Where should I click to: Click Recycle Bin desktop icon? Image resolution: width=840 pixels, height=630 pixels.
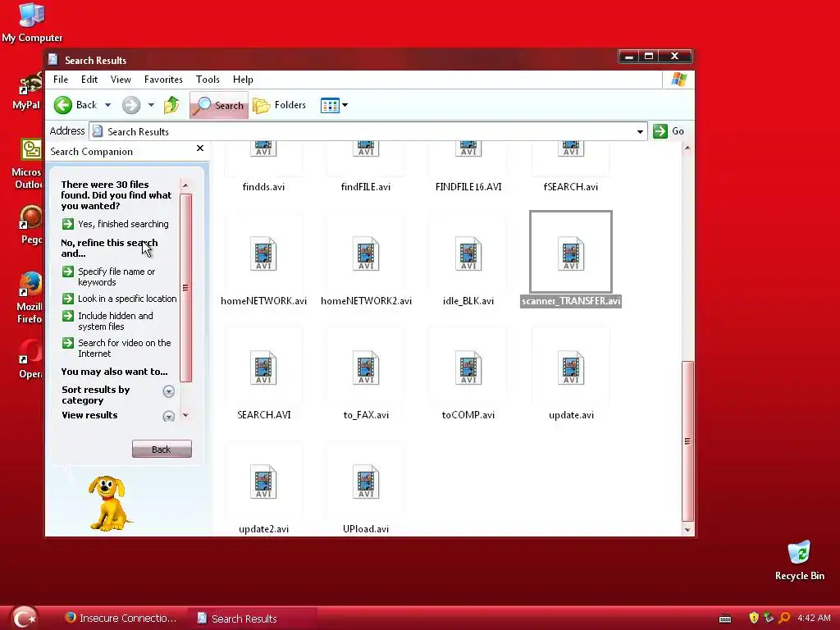click(799, 561)
